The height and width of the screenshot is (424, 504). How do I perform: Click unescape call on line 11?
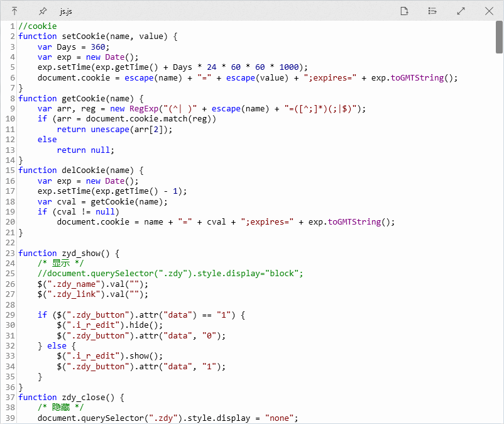coord(110,130)
